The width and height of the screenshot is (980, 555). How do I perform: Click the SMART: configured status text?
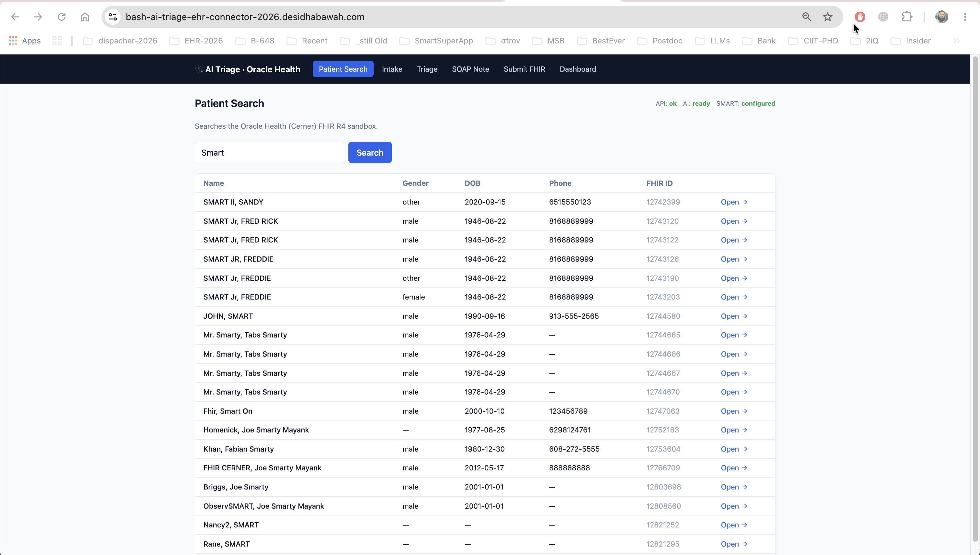pos(746,103)
